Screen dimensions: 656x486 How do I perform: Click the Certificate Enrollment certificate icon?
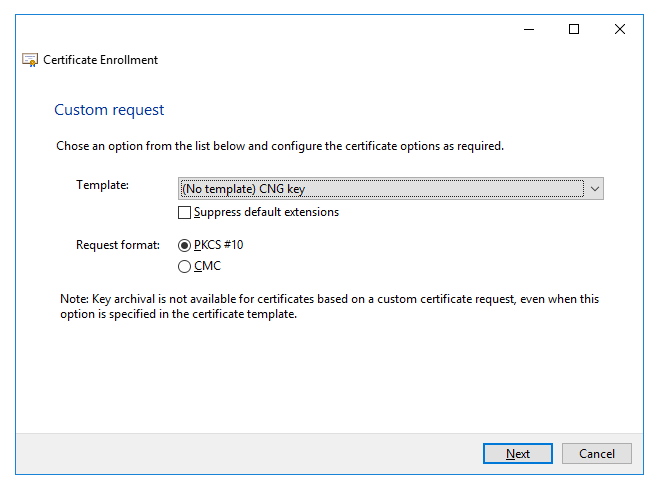point(30,60)
